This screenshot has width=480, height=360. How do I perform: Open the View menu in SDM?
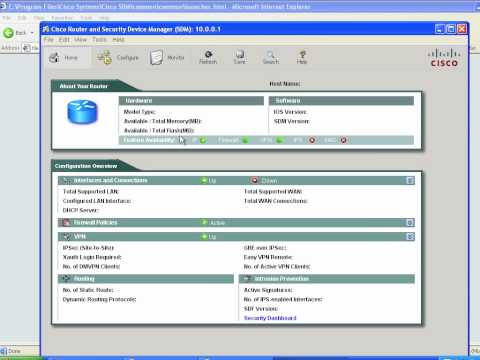tap(80, 40)
